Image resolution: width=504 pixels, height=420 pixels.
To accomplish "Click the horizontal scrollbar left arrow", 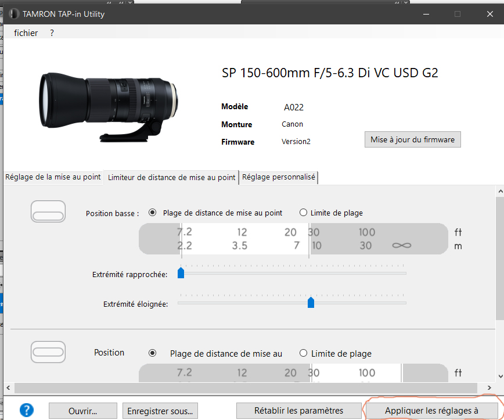I will [x=8, y=388].
